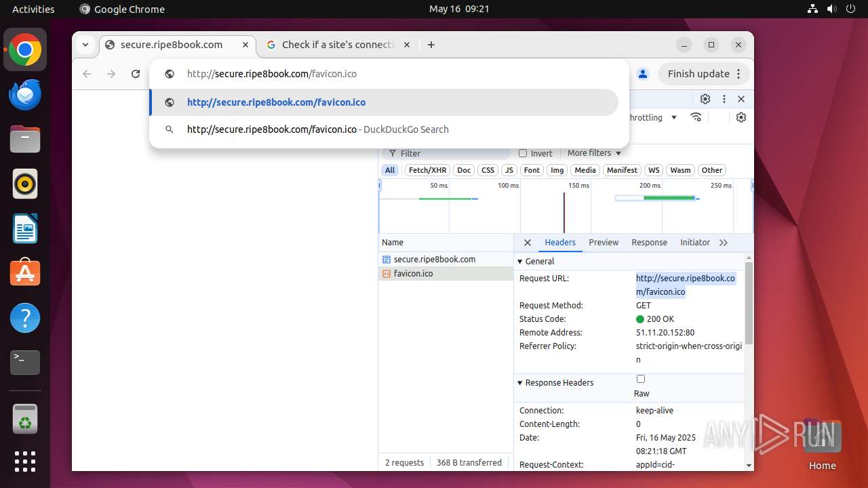Open the system volume icon
The height and width of the screenshot is (488, 868).
(x=832, y=9)
